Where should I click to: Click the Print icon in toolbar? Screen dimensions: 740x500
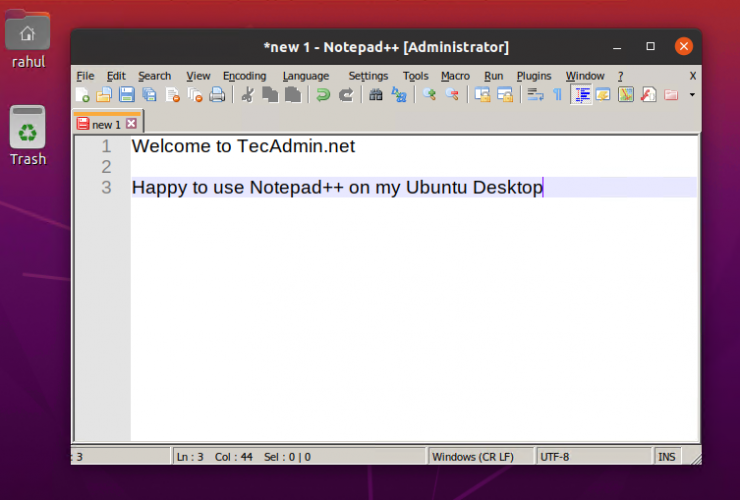tap(217, 95)
